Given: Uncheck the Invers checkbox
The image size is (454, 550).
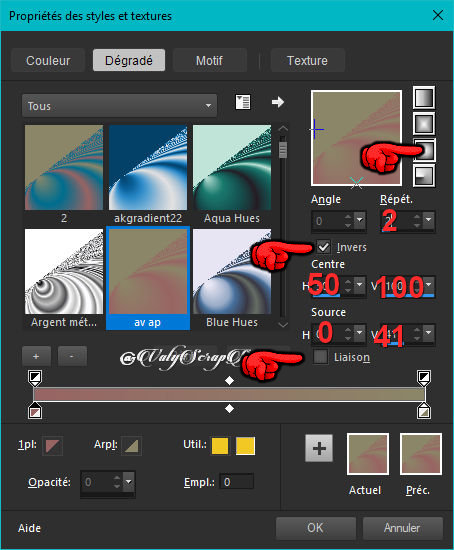Looking at the screenshot, I should [x=323, y=247].
